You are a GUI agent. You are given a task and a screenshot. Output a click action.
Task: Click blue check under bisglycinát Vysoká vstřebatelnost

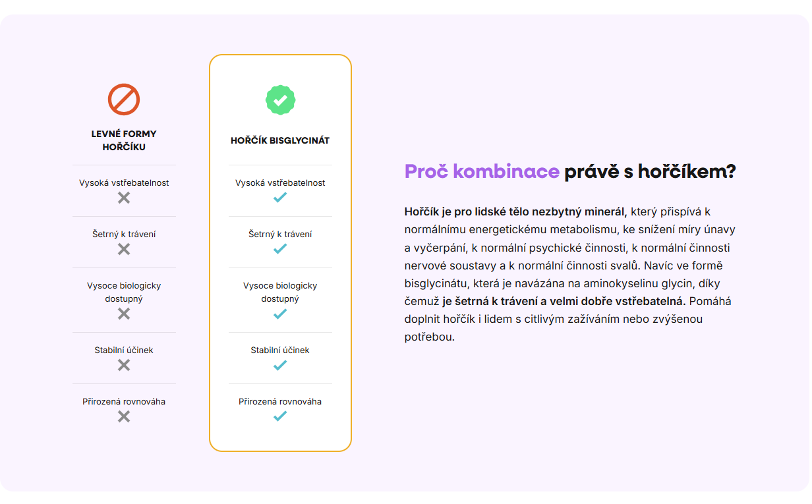coord(280,197)
